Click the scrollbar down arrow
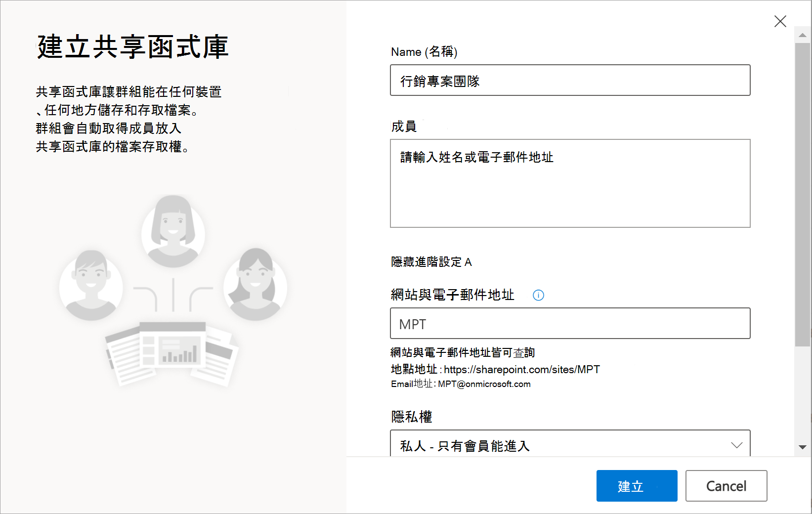812x514 pixels. [802, 447]
